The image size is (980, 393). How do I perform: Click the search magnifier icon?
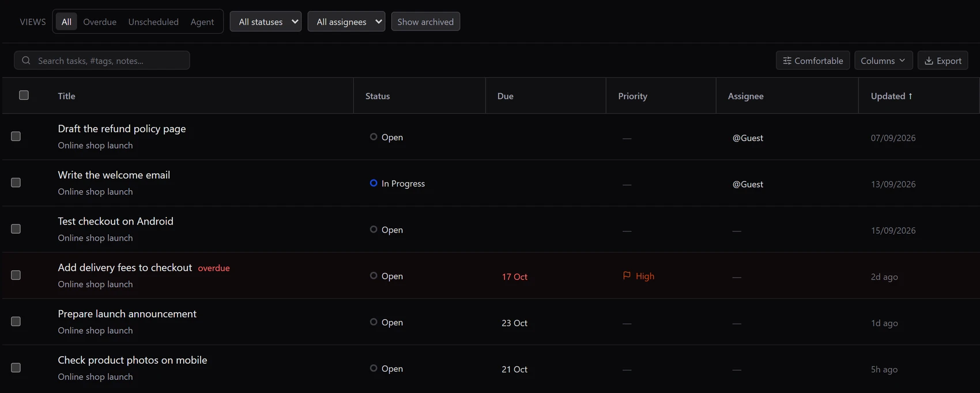point(26,61)
